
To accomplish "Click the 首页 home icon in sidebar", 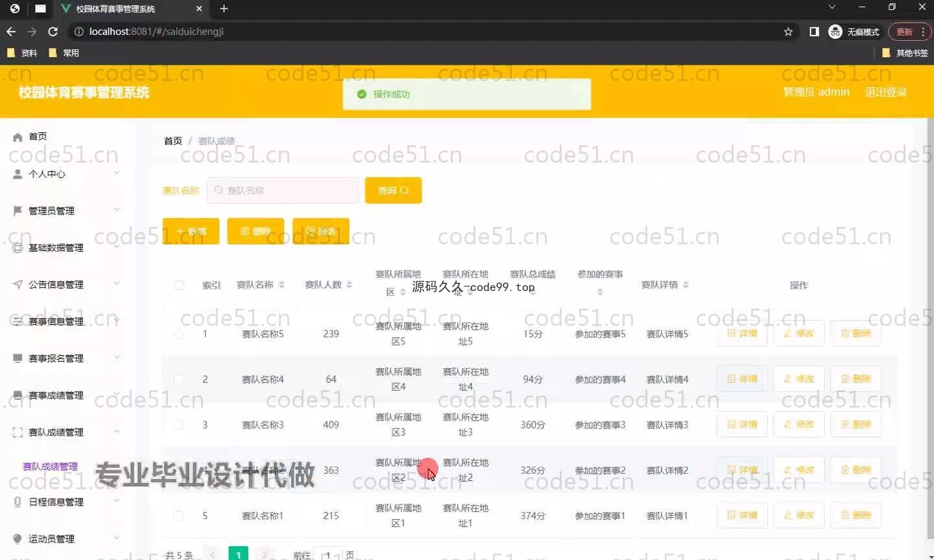I will (x=18, y=137).
